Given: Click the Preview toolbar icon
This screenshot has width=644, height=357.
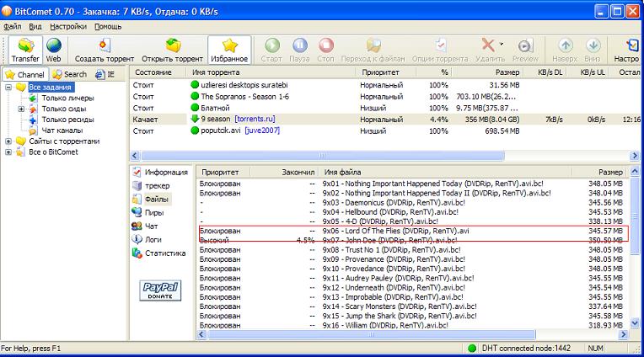Looking at the screenshot, I should click(x=525, y=49).
